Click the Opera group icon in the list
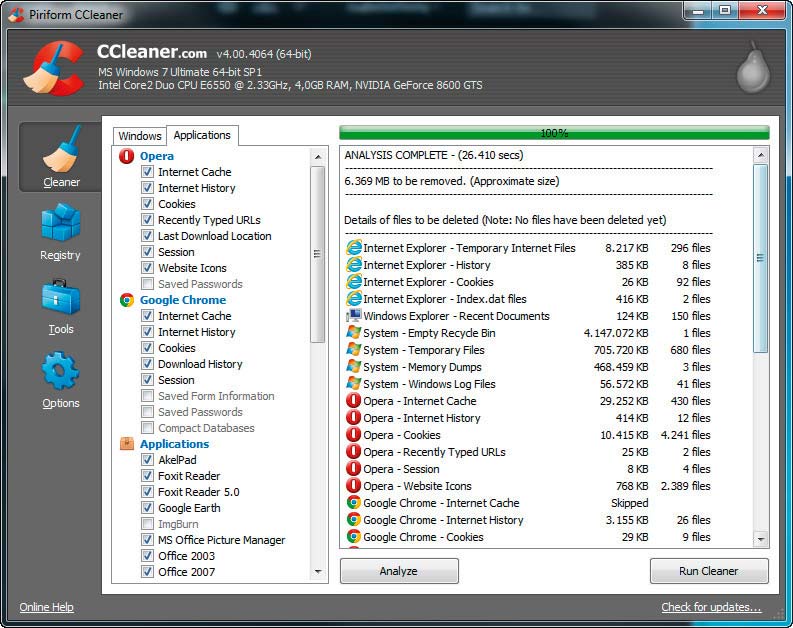The height and width of the screenshot is (628, 793). coord(126,156)
